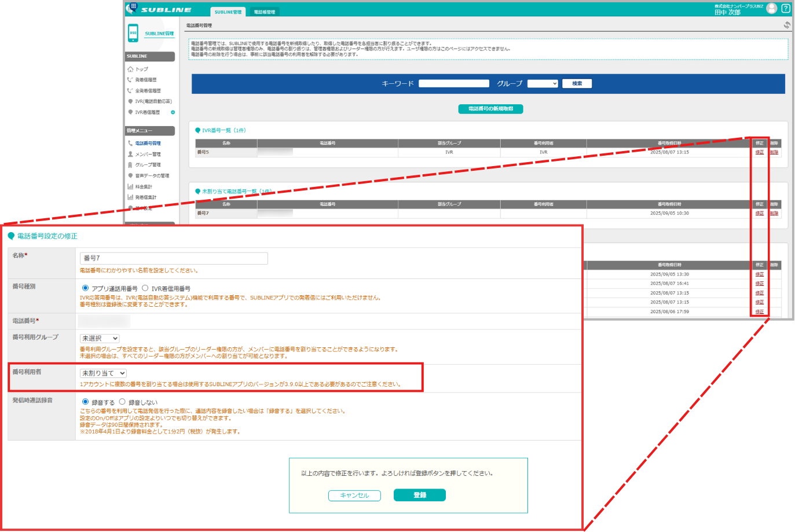This screenshot has height=532, width=795.
Task: Select the IVR着信用番号 radio button
Action: pos(145,288)
